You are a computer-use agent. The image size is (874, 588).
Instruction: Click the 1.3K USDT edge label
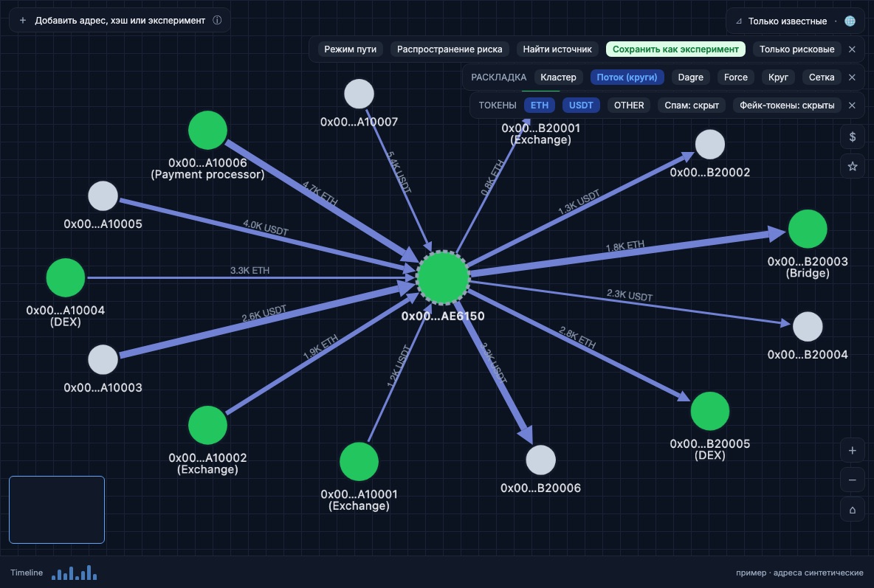579,201
